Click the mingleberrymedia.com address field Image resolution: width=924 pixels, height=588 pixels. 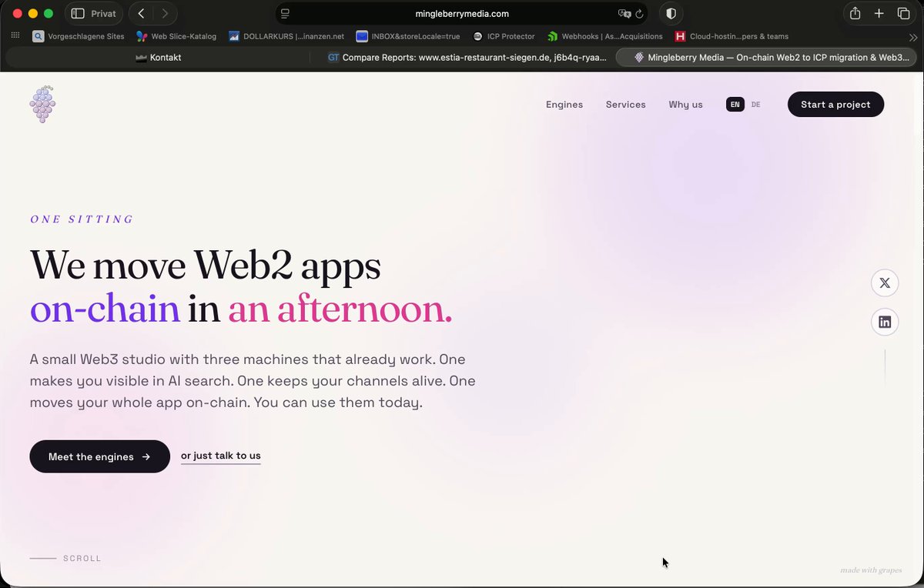pos(461,14)
